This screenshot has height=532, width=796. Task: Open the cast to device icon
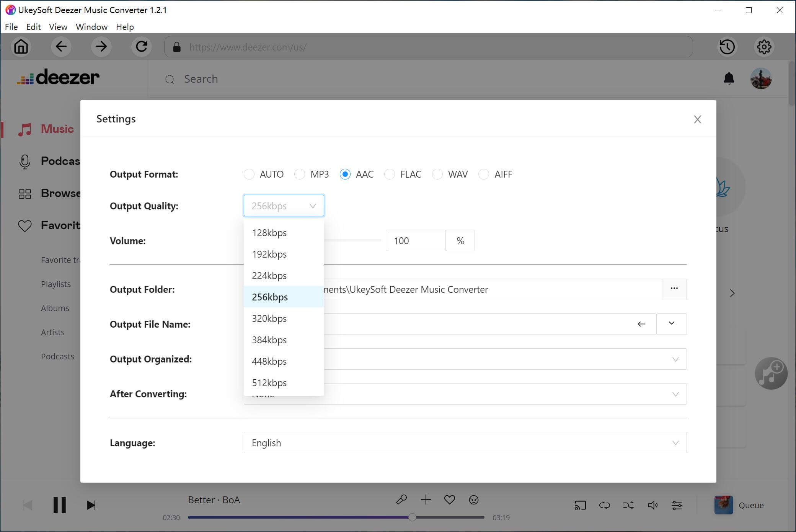click(580, 505)
